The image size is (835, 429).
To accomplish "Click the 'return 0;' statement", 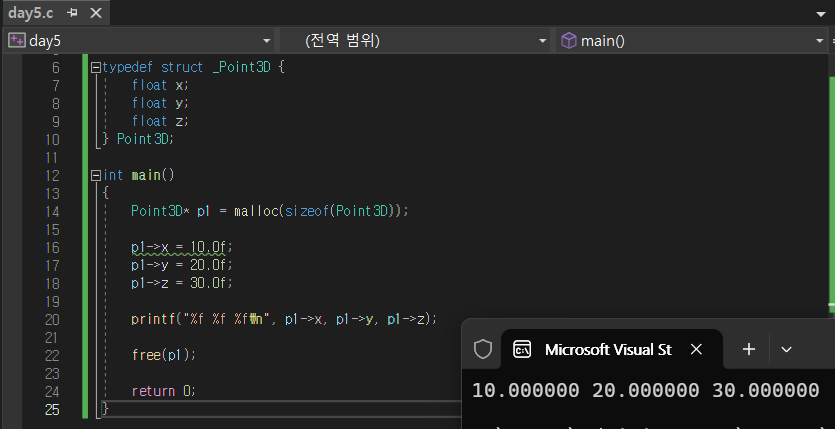I will coord(164,391).
